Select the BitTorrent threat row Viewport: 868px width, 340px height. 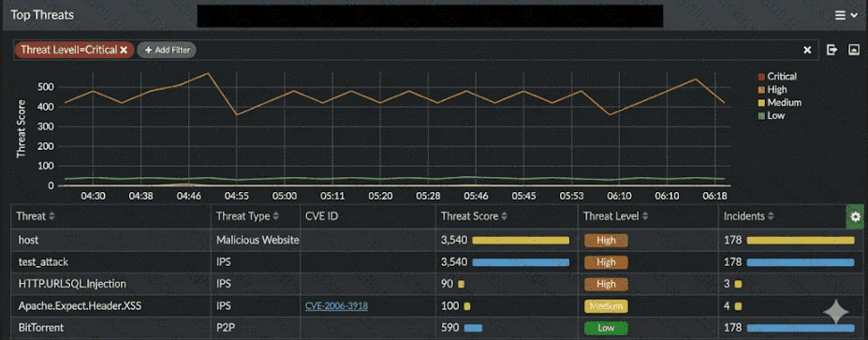coord(434,328)
